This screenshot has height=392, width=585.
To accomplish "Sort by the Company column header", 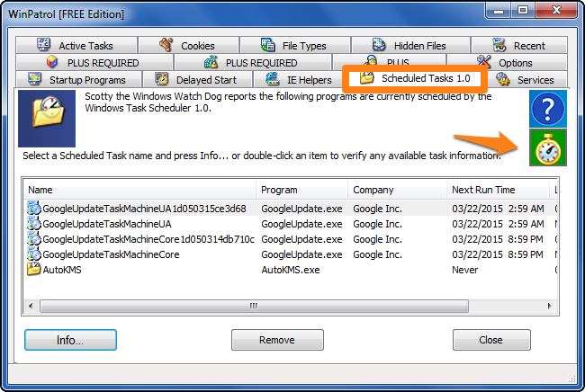I will click(397, 190).
